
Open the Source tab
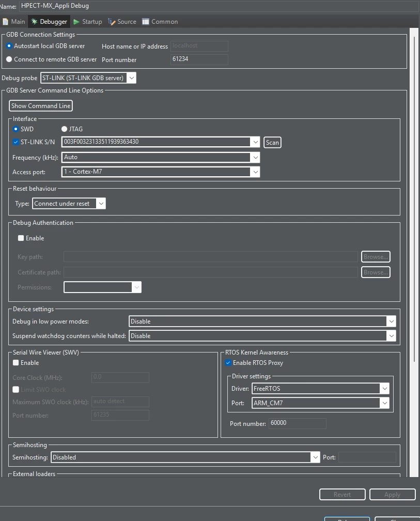[122, 22]
